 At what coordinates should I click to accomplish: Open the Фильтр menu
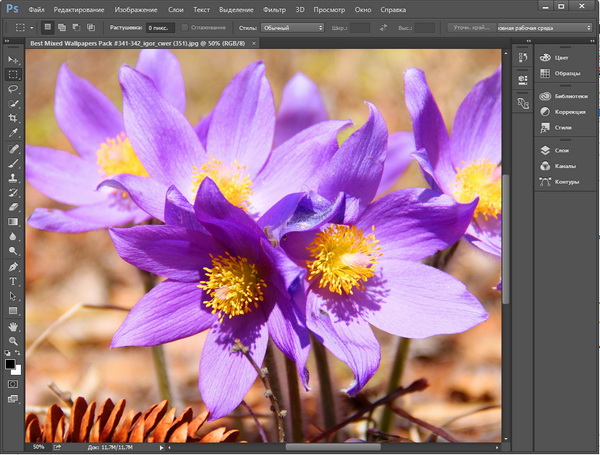tap(274, 9)
